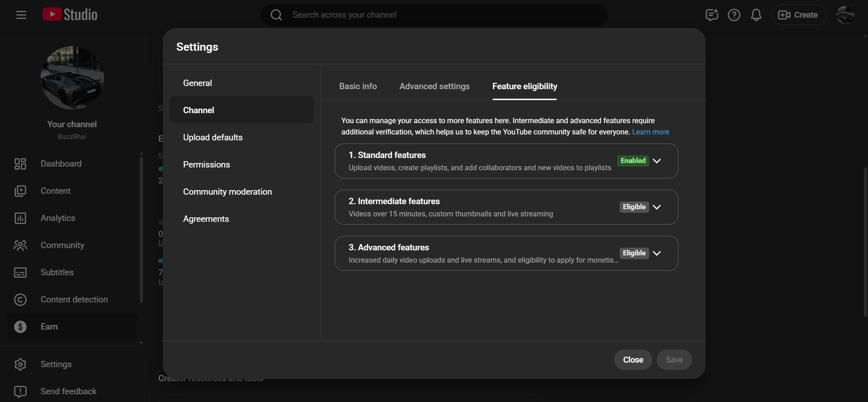Click the Analytics chart icon

point(20,218)
